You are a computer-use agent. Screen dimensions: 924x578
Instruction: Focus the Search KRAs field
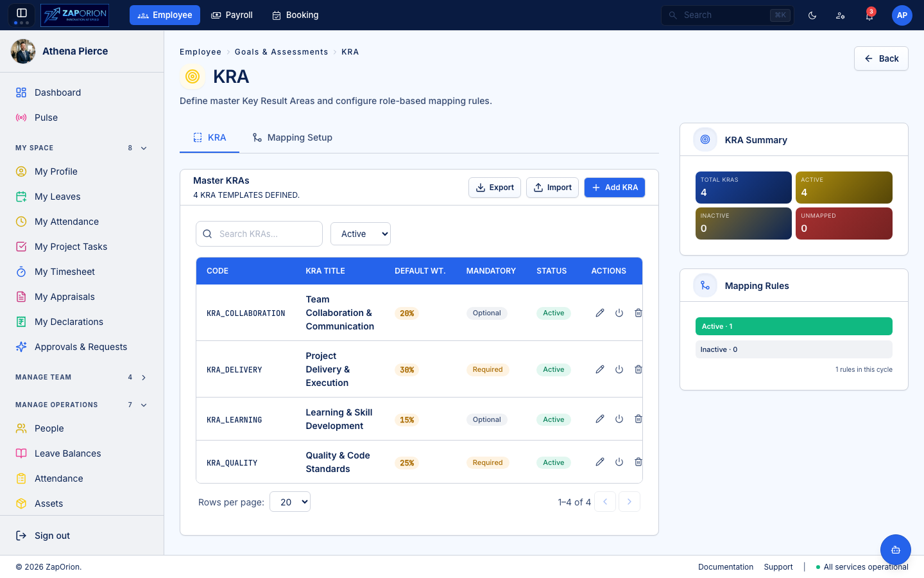259,234
